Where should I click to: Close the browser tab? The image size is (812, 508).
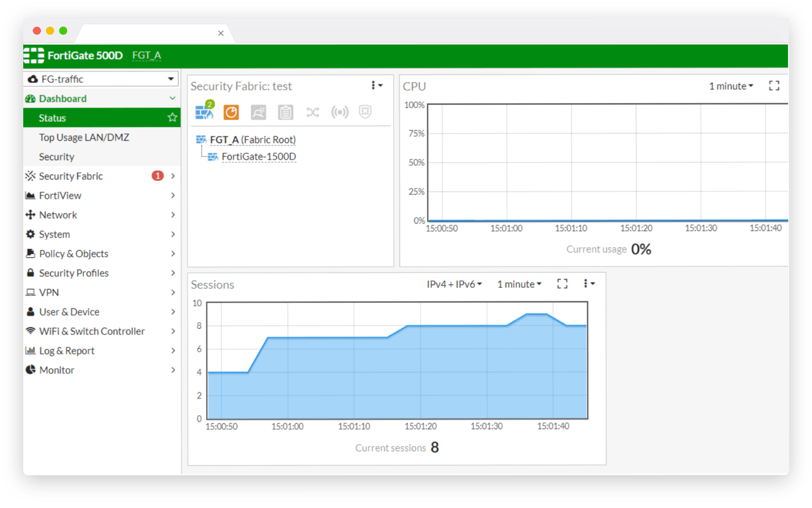(221, 33)
